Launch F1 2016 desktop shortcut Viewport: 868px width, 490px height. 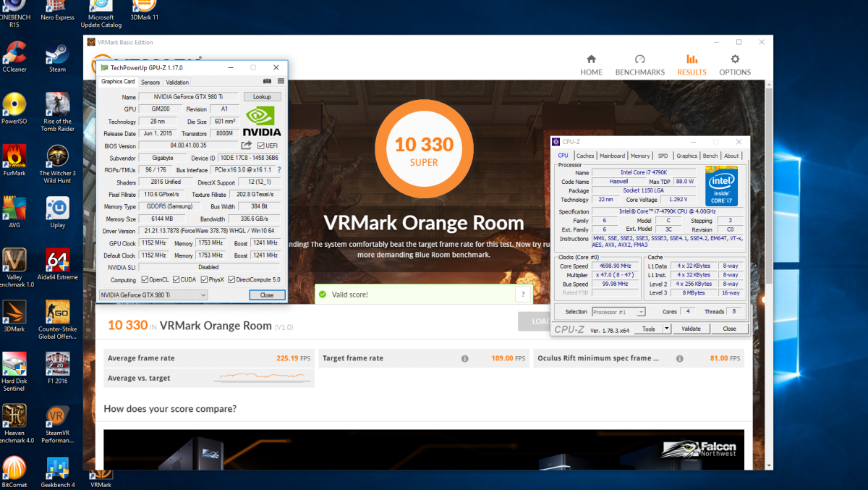coord(58,368)
